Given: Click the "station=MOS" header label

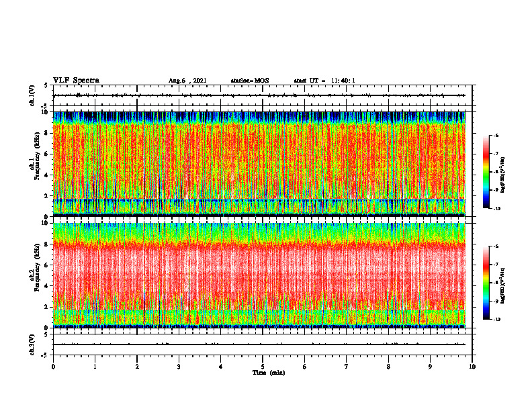Looking at the screenshot, I should (x=250, y=81).
